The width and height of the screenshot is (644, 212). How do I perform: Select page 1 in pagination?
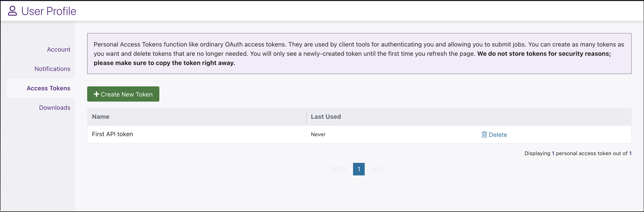coord(359,169)
